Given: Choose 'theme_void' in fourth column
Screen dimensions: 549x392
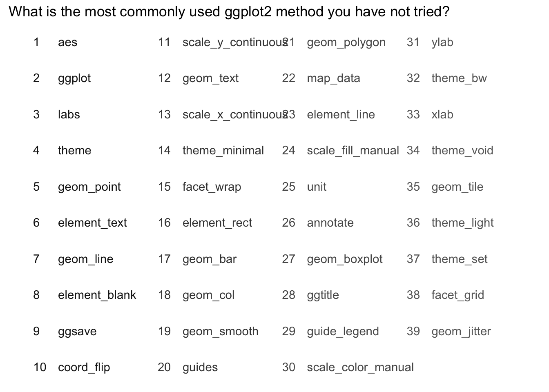Looking at the screenshot, I should (x=462, y=151).
